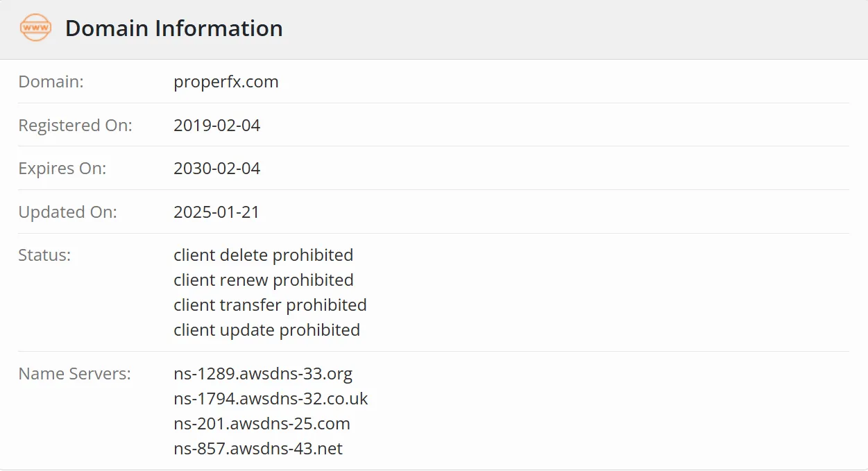
Task: Click the Status: label
Action: tap(44, 255)
